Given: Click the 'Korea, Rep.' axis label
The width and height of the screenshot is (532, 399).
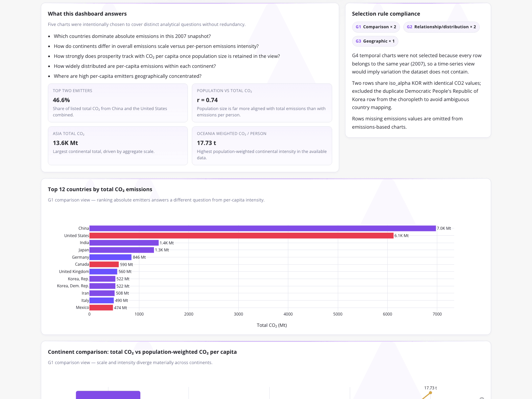Looking at the screenshot, I should coord(78,279).
